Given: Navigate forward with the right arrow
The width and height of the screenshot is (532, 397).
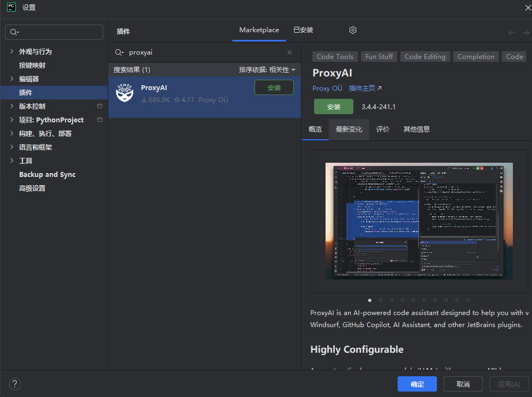Looking at the screenshot, I should click(525, 33).
